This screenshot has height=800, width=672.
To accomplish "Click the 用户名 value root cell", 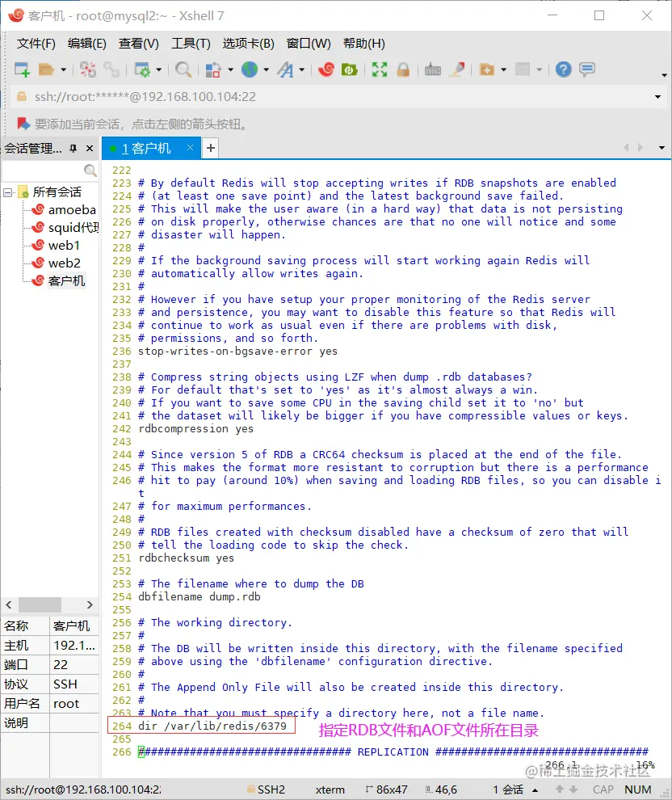I will (x=74, y=704).
